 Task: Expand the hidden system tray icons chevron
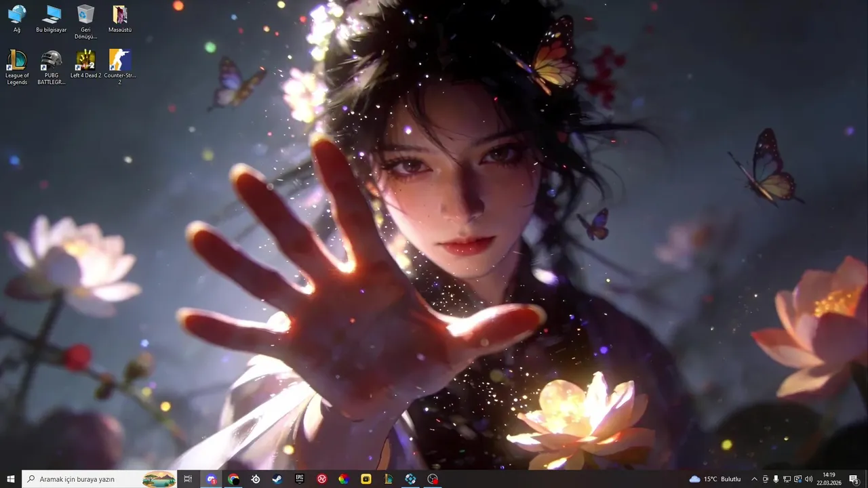[754, 479]
